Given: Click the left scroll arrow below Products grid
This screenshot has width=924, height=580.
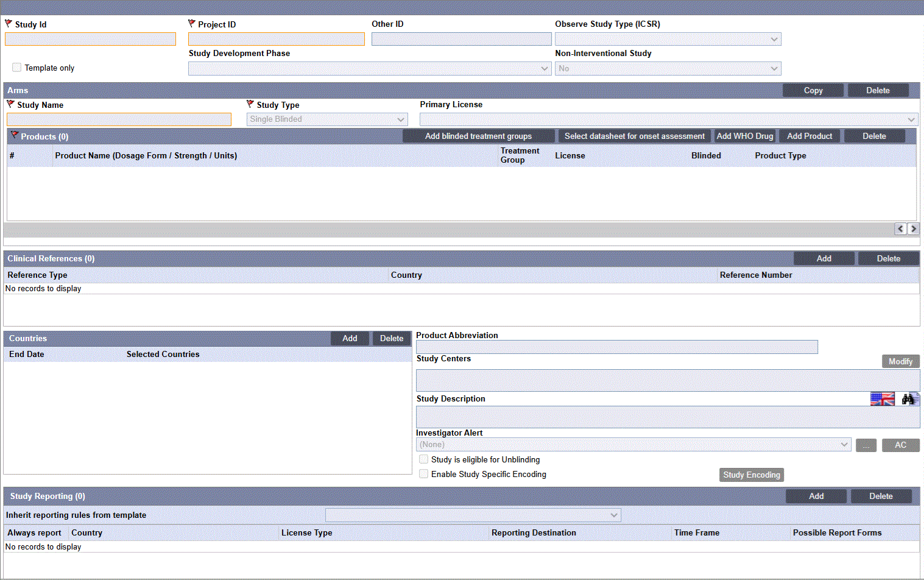Looking at the screenshot, I should (x=900, y=228).
